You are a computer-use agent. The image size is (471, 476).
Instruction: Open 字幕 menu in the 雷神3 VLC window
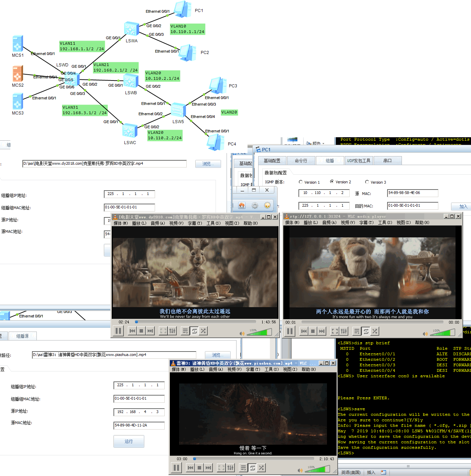(253, 369)
